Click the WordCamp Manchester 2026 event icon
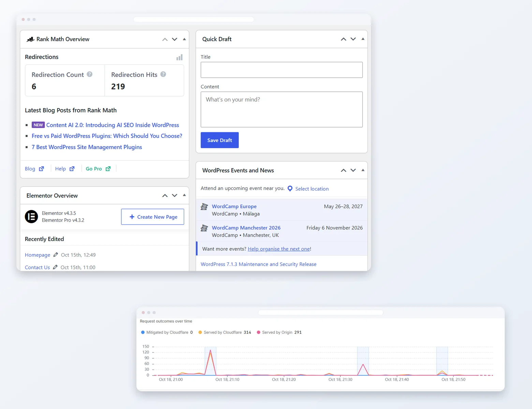 204,228
